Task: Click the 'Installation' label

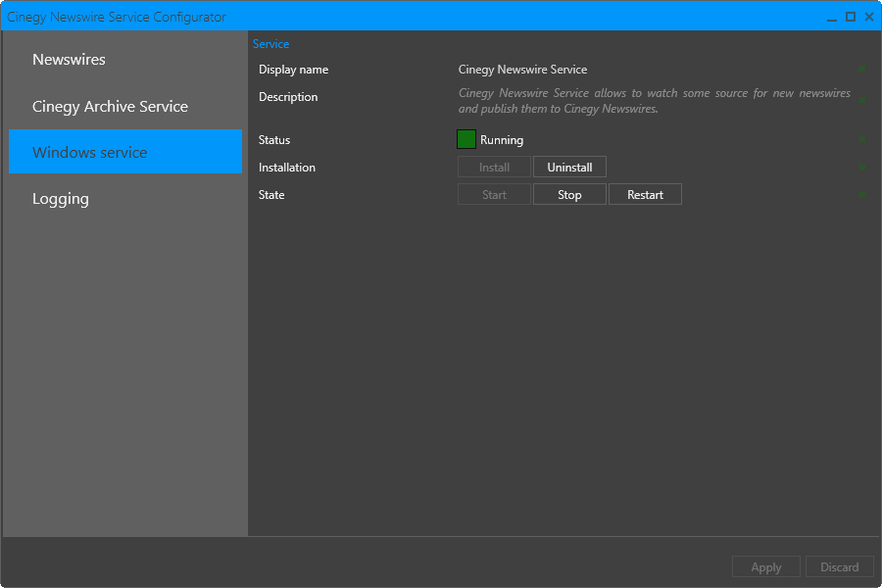Action: (x=287, y=168)
